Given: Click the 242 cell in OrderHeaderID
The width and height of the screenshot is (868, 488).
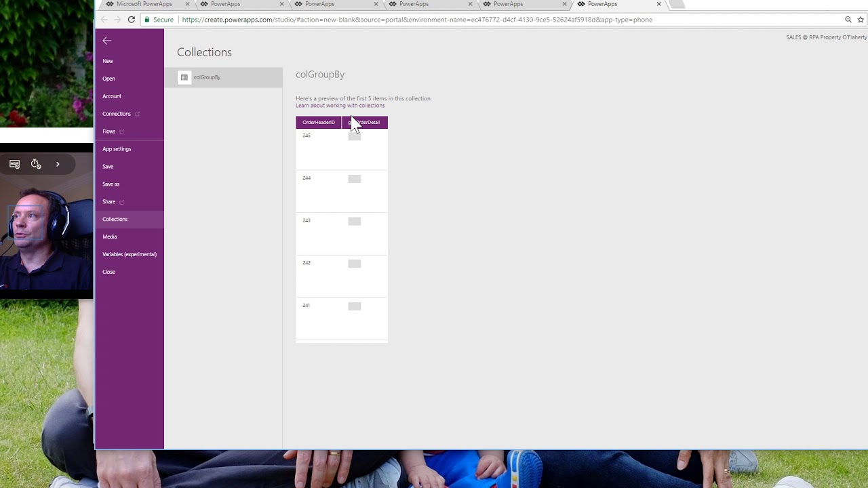Looking at the screenshot, I should pos(307,263).
